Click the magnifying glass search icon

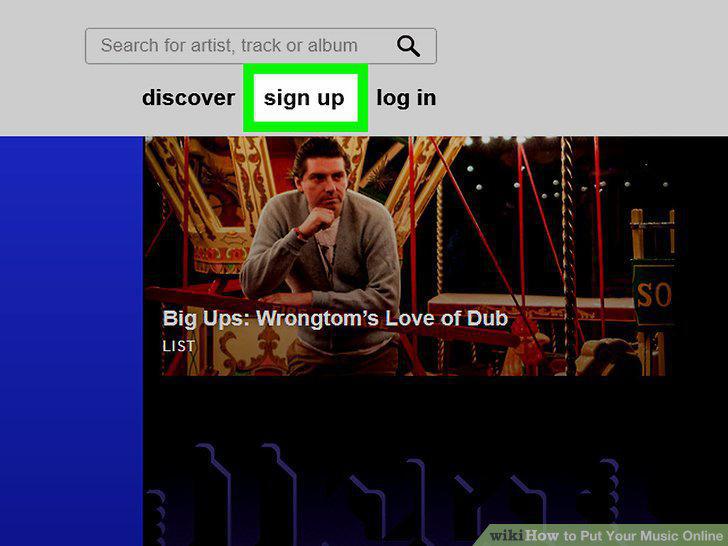click(408, 46)
